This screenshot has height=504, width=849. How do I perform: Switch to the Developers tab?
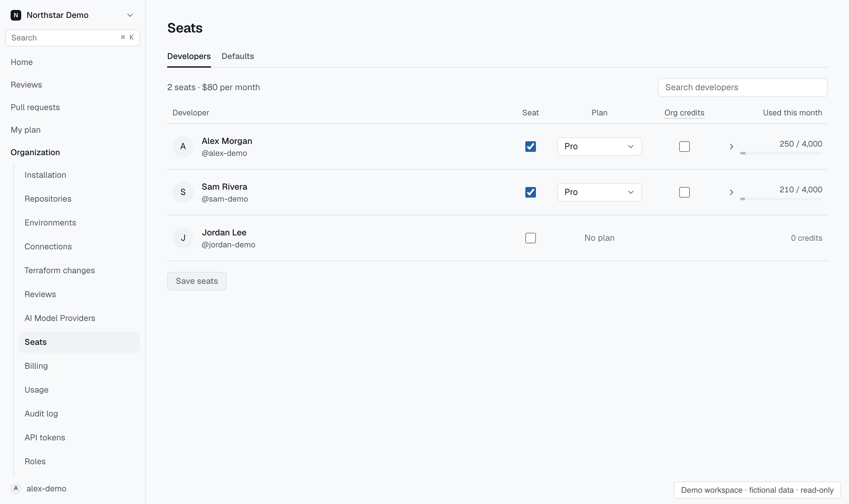pyautogui.click(x=189, y=56)
